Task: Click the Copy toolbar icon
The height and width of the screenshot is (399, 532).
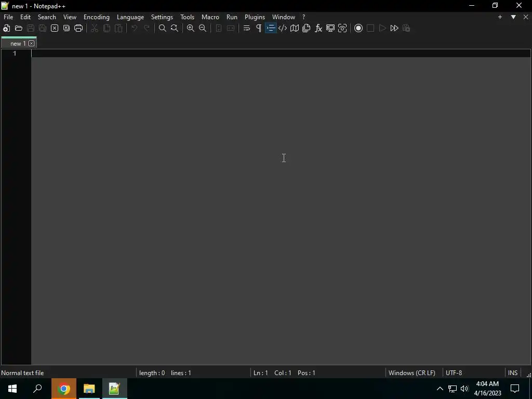Action: (x=107, y=28)
